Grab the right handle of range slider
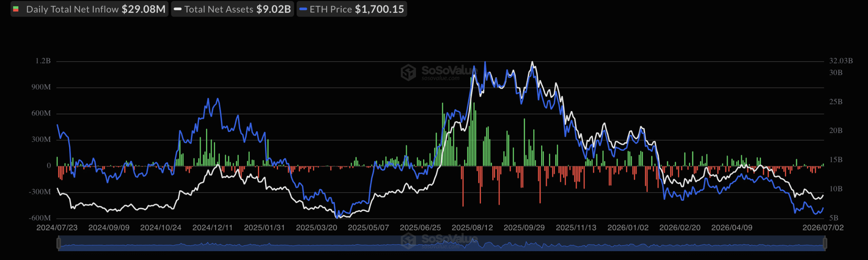 coord(825,243)
